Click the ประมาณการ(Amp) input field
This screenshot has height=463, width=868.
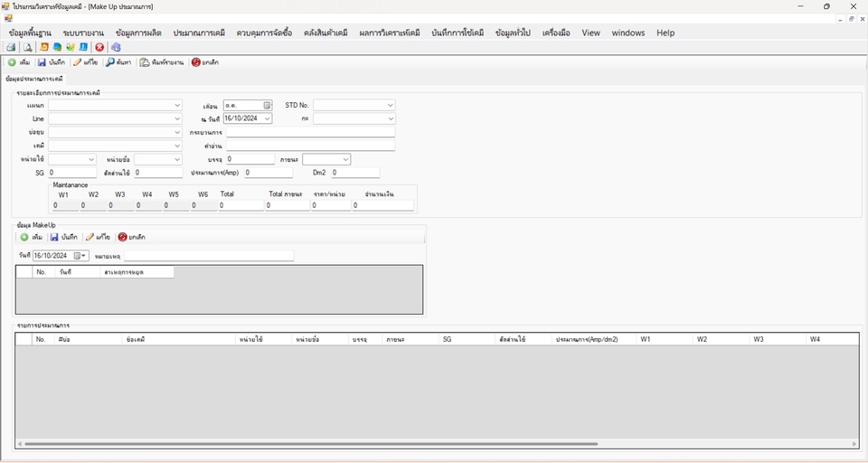click(x=268, y=173)
